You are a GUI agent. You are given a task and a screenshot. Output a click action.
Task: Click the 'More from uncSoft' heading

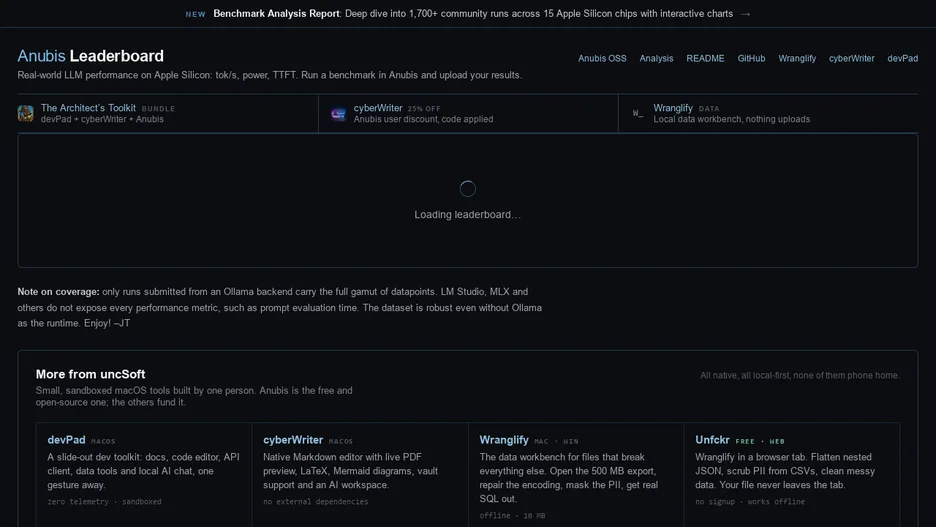(90, 374)
